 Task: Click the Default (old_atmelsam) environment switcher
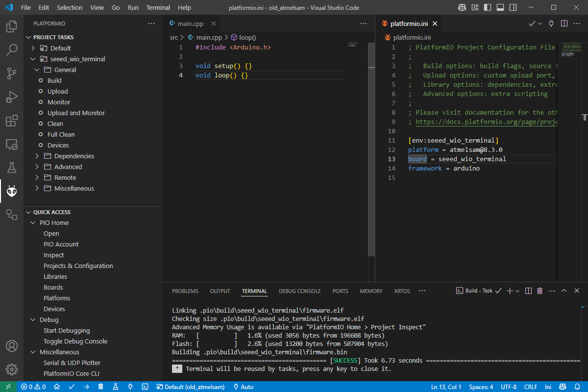(x=191, y=387)
